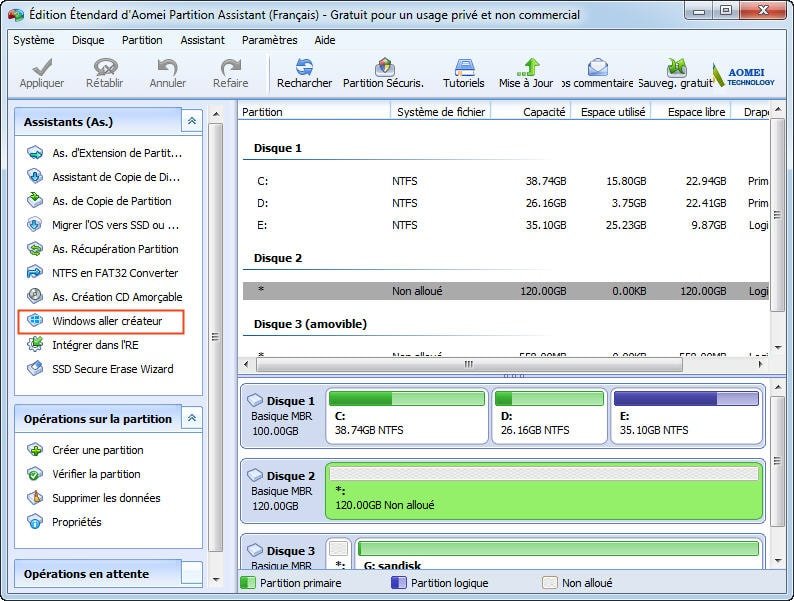Click down arrow of partition list scrollbar

click(x=777, y=347)
